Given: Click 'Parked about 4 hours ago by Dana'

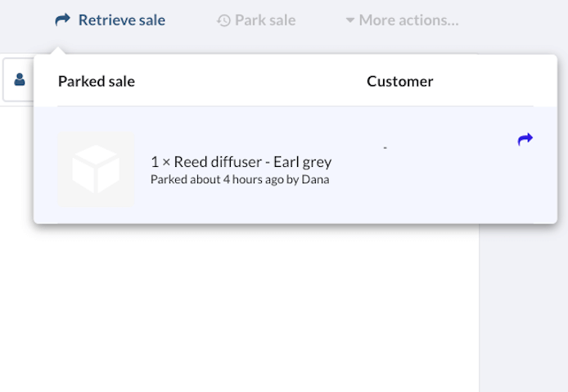Looking at the screenshot, I should [x=240, y=179].
